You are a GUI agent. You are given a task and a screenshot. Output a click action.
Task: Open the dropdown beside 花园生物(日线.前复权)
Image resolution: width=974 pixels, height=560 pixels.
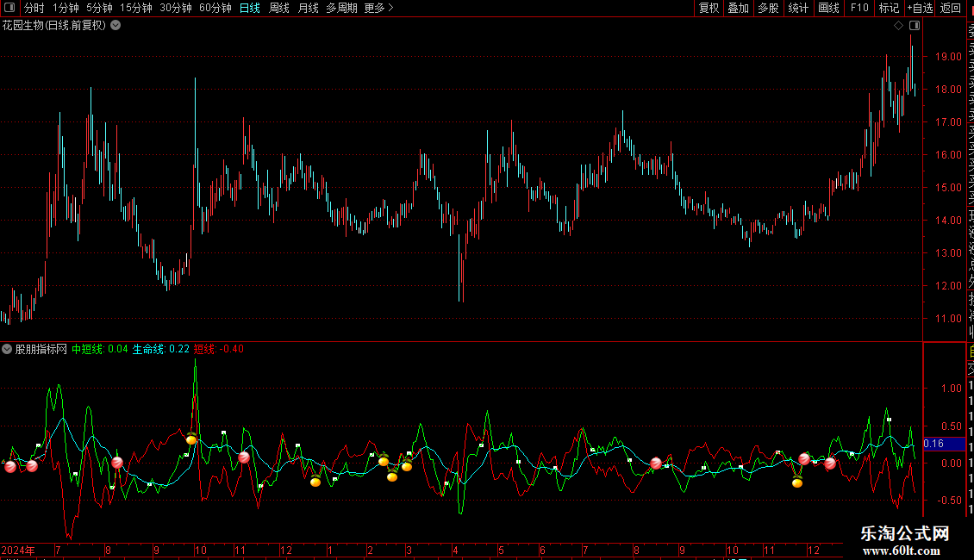coord(116,26)
